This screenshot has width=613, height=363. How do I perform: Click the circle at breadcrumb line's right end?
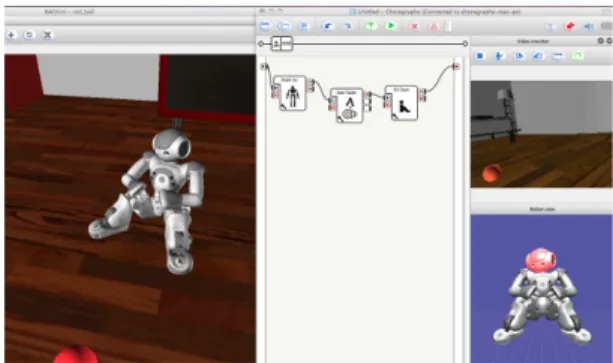point(465,44)
